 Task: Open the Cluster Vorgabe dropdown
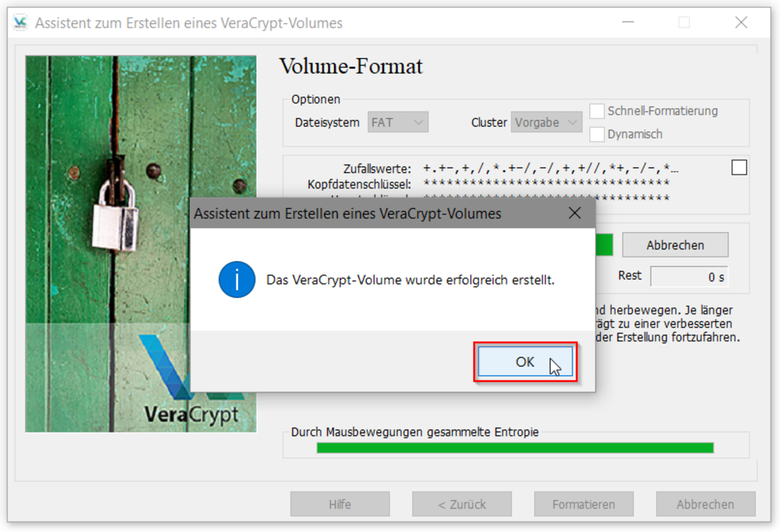[x=547, y=122]
